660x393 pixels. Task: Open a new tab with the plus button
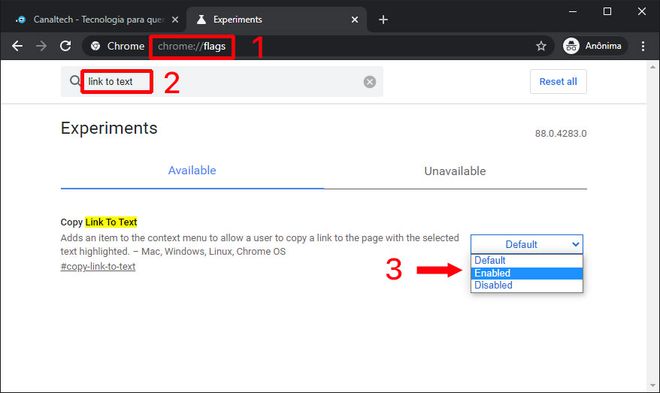pyautogui.click(x=383, y=20)
